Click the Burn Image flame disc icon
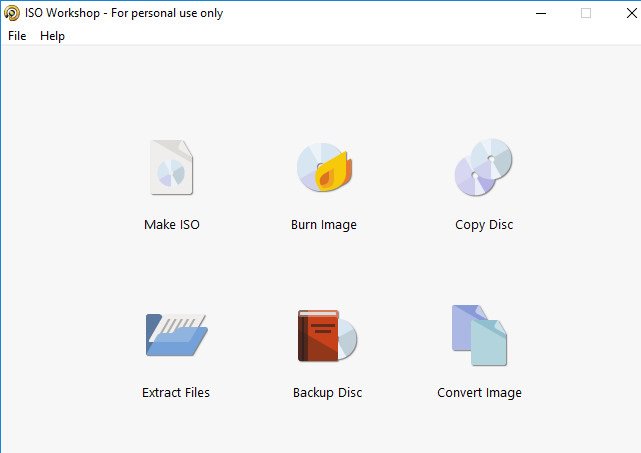The width and height of the screenshot is (641, 453). click(325, 167)
